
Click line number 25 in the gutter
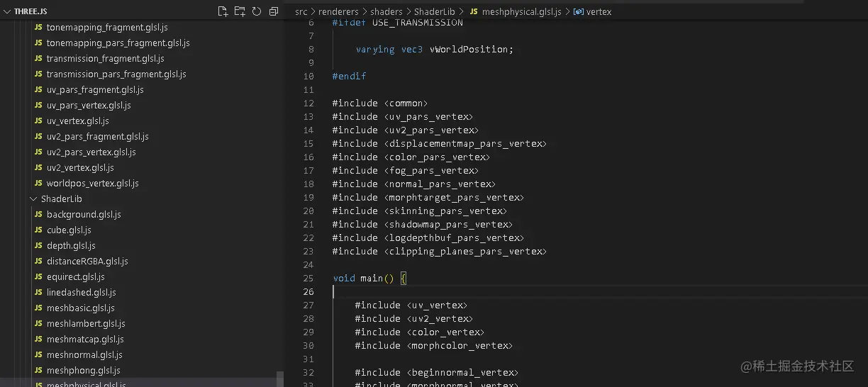coord(308,278)
